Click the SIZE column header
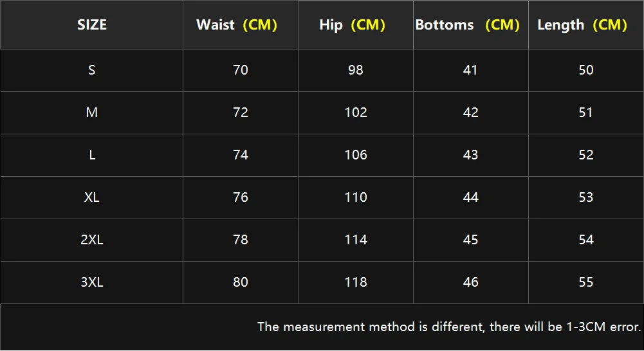Image resolution: width=644 pixels, height=351 pixels. (92, 25)
